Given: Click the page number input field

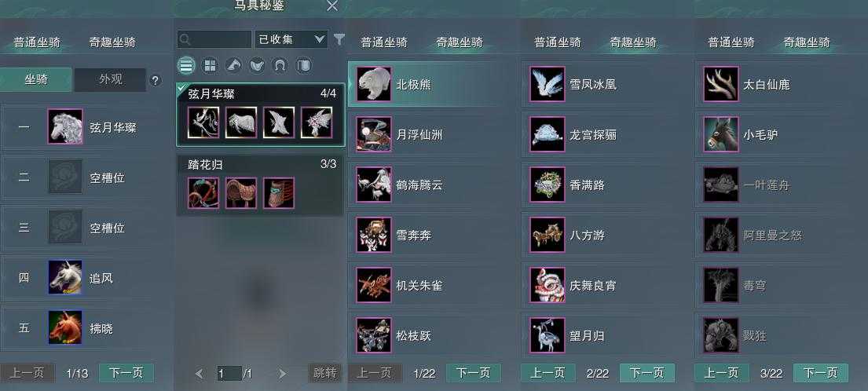Looking at the screenshot, I should pyautogui.click(x=229, y=373).
